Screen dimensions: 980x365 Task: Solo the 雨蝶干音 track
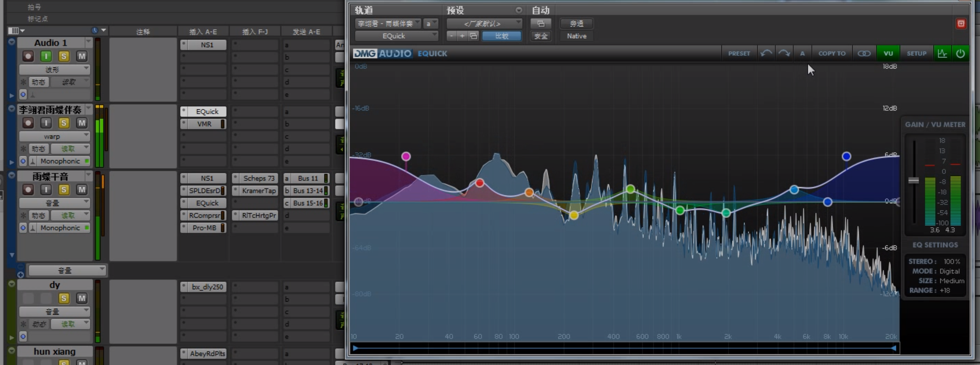tap(63, 190)
